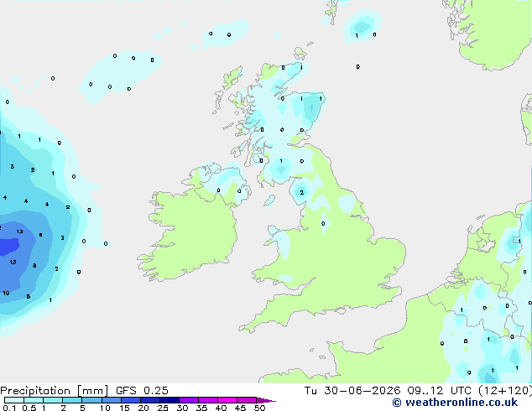Click the '50' legend scale label
This screenshot has width=532, height=411.
[259, 408]
